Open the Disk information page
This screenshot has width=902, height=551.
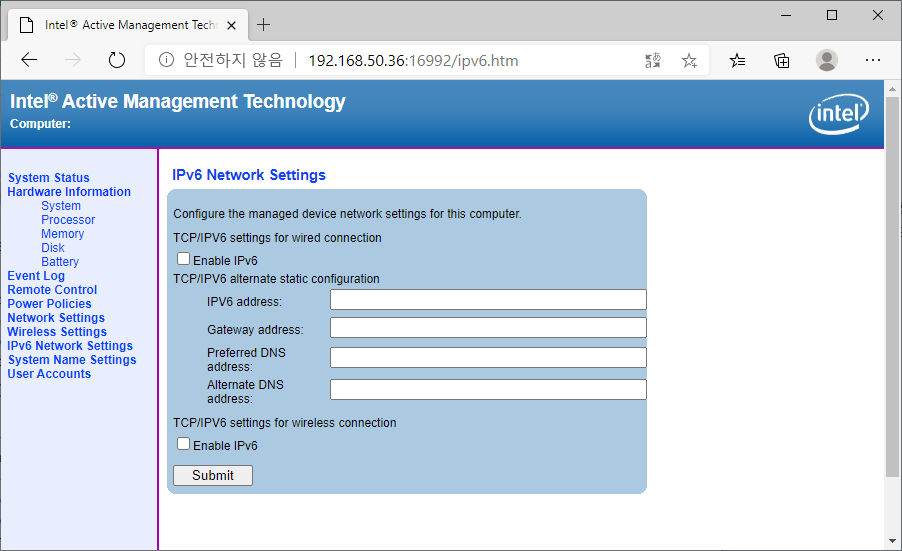[53, 248]
